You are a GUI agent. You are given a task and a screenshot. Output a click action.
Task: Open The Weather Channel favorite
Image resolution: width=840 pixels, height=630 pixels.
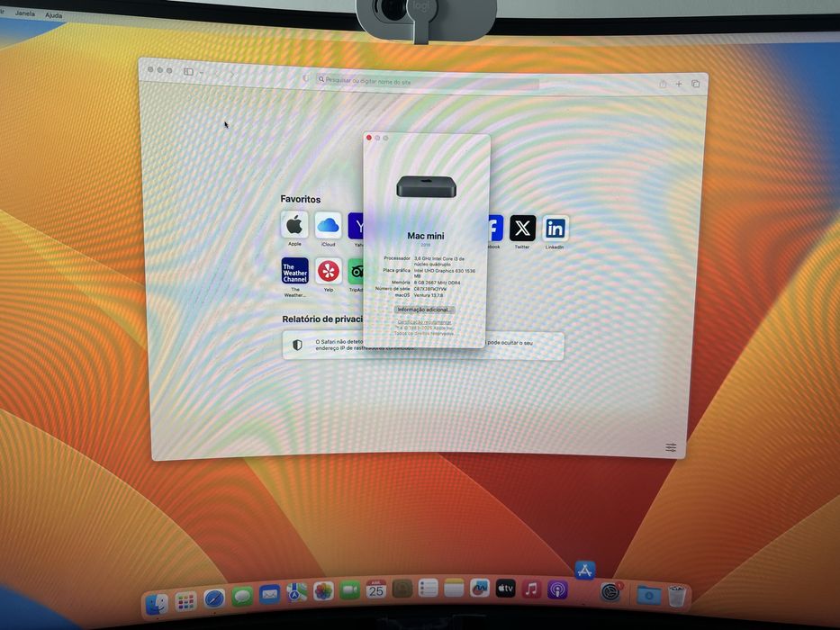tap(294, 271)
